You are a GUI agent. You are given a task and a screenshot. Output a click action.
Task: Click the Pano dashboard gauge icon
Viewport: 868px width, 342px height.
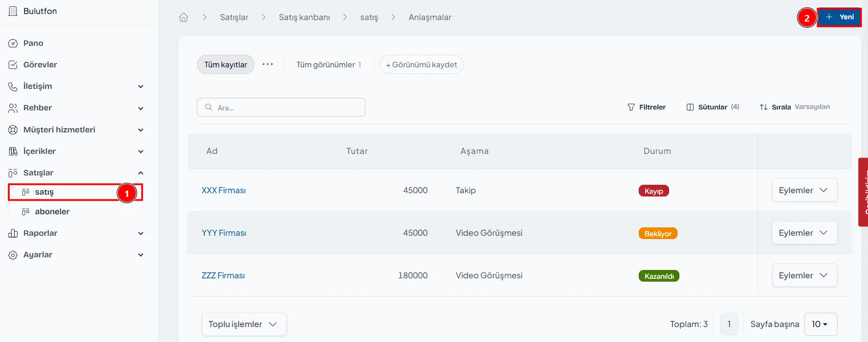[x=13, y=44]
